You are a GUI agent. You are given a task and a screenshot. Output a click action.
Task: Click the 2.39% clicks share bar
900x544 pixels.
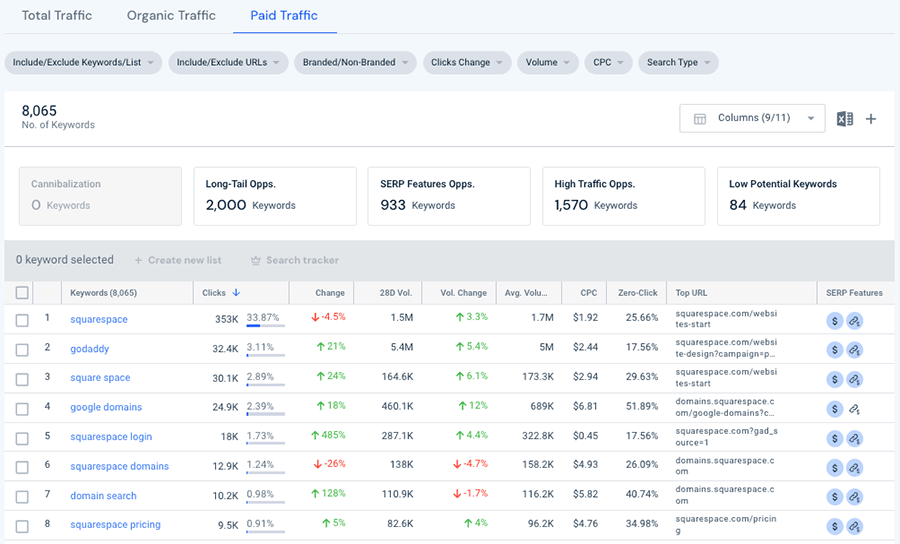(x=266, y=414)
